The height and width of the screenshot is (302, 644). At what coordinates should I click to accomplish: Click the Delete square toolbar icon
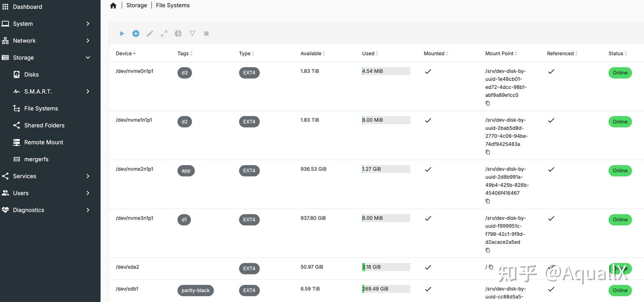(x=206, y=34)
